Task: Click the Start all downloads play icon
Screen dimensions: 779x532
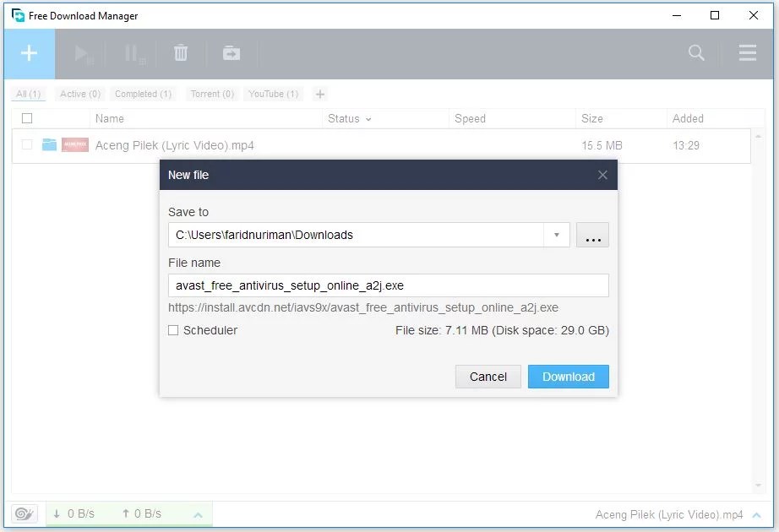Action: 83,54
